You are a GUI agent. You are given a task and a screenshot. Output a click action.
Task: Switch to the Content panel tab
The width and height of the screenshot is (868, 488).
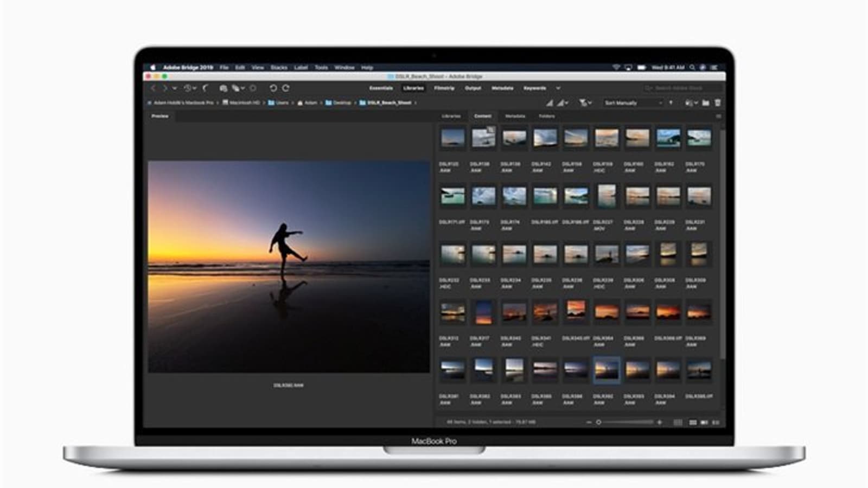click(483, 116)
